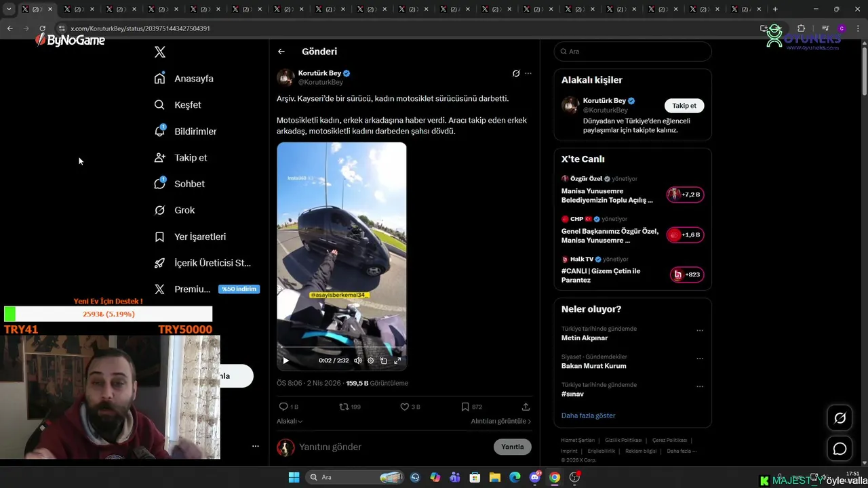The image size is (868, 488).
Task: Open Anasayfa home page
Action: pyautogui.click(x=184, y=79)
